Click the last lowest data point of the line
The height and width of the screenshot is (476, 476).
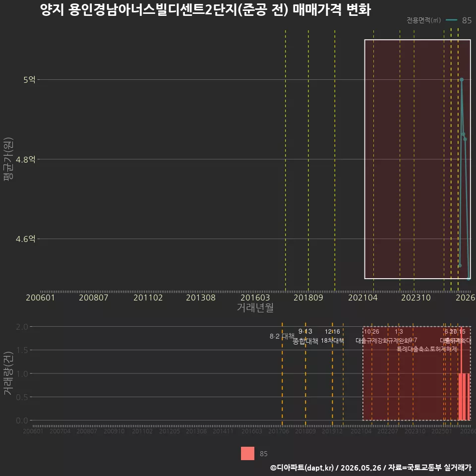coord(469,278)
